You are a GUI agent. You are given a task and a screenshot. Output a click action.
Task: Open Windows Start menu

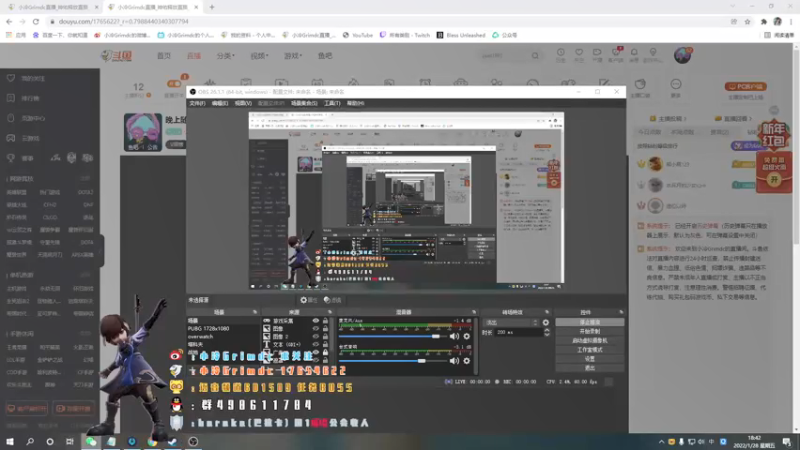click(10, 441)
